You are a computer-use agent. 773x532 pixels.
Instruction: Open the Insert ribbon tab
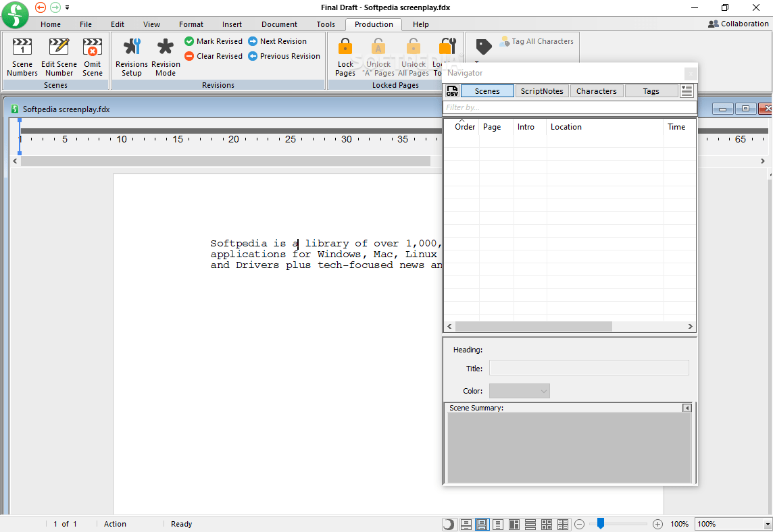tap(232, 24)
